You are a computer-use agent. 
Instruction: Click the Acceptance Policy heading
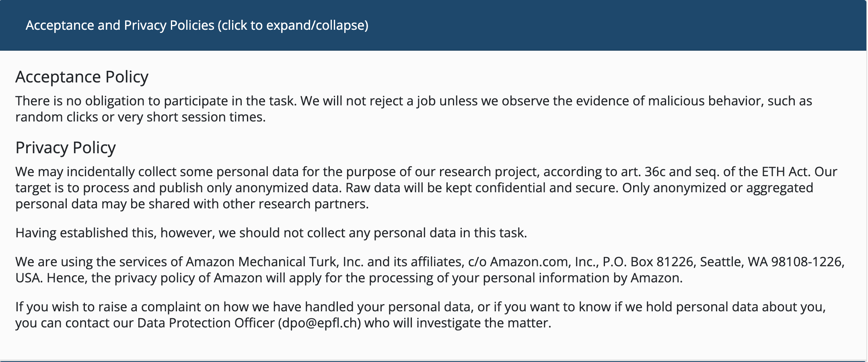(82, 77)
